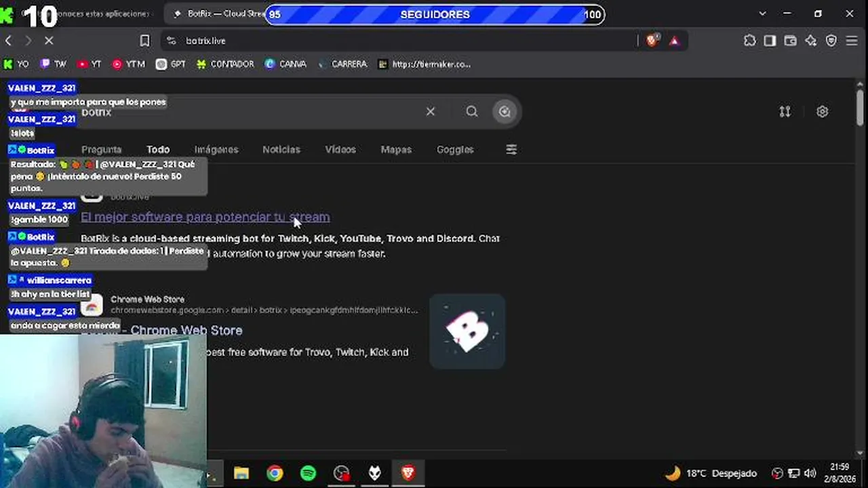Bookmark this page with the bookmark icon
Viewport: 868px width, 488px height.
click(144, 41)
